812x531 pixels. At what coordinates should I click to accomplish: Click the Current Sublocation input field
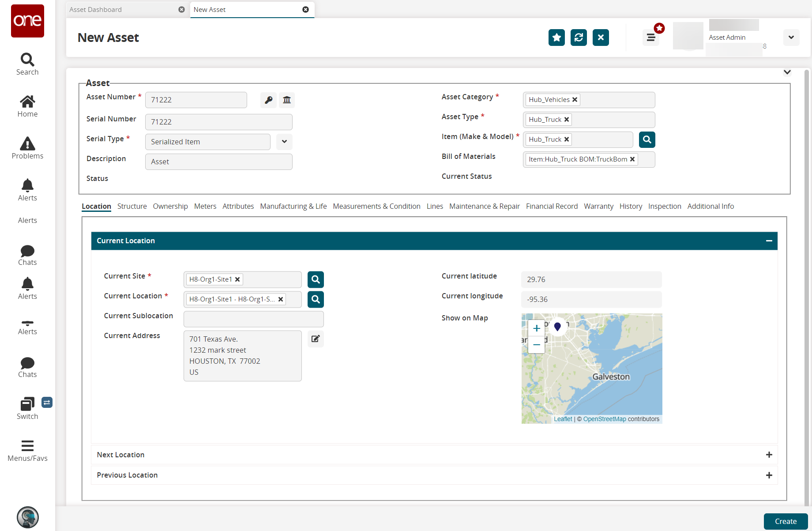[x=253, y=319]
